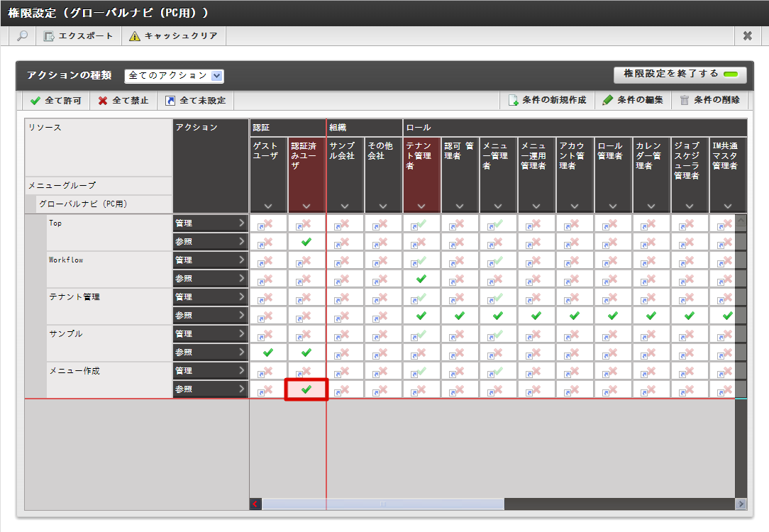Viewport: 769px width, 532px height.
Task: Toggle Workflow 参照 permission for テナント管理者
Action: point(421,279)
